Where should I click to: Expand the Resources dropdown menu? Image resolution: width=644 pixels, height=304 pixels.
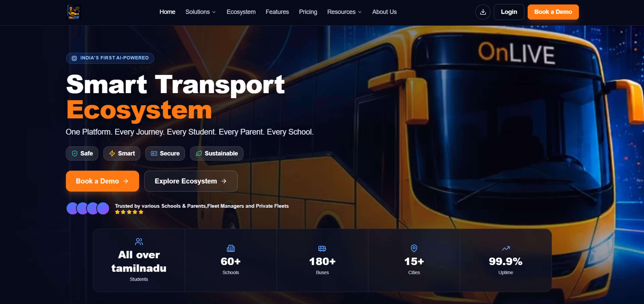point(344,12)
